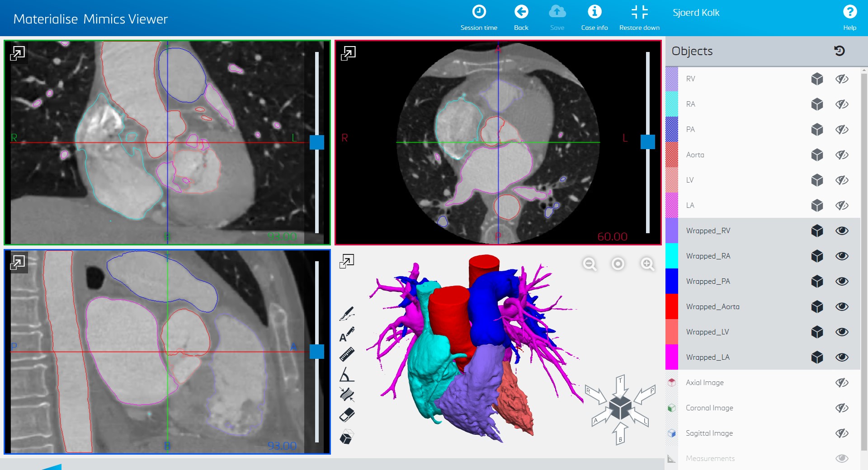The height and width of the screenshot is (470, 868).
Task: Show the LV object
Action: 842,180
